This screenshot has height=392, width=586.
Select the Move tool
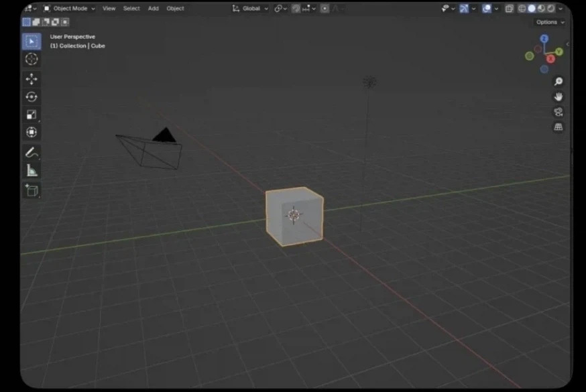coord(32,79)
